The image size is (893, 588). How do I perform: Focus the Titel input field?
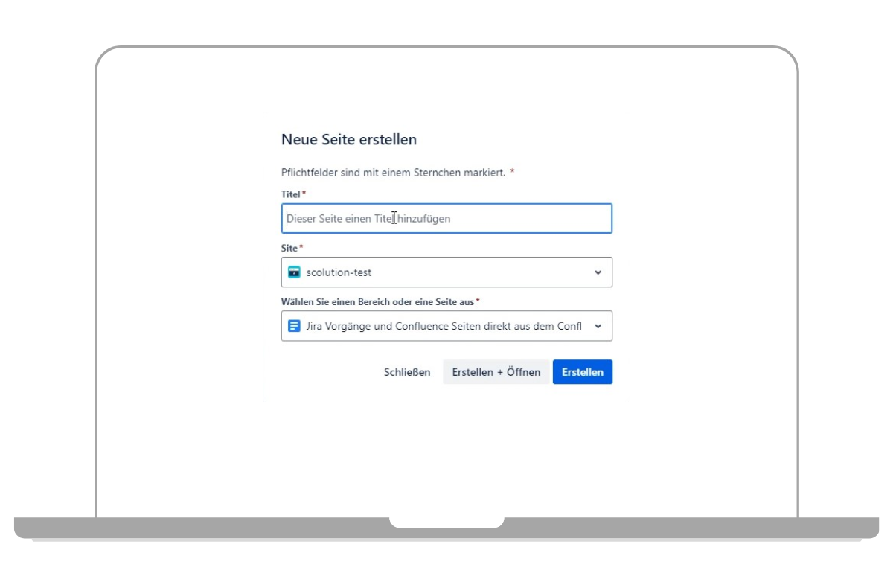tap(446, 218)
